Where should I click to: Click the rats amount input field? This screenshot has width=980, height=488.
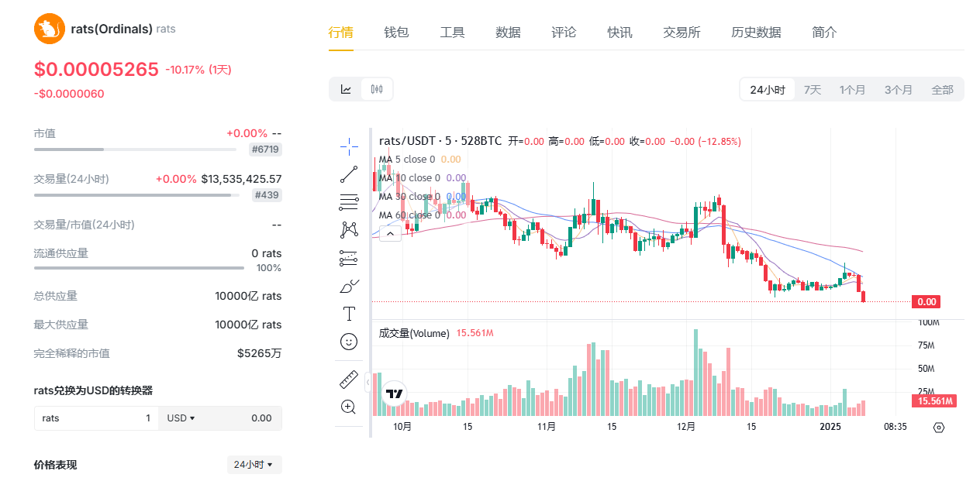click(96, 418)
